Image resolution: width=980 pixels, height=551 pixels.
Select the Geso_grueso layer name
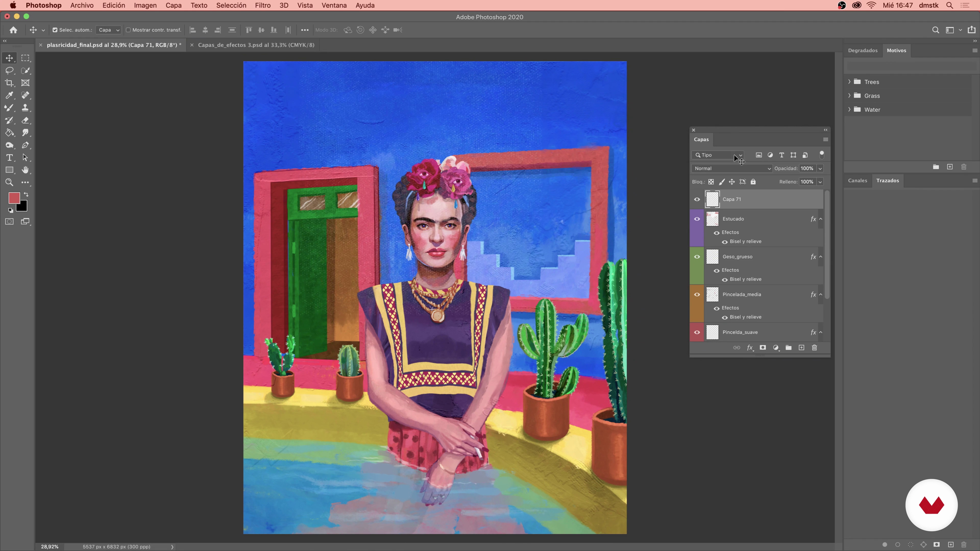click(737, 257)
